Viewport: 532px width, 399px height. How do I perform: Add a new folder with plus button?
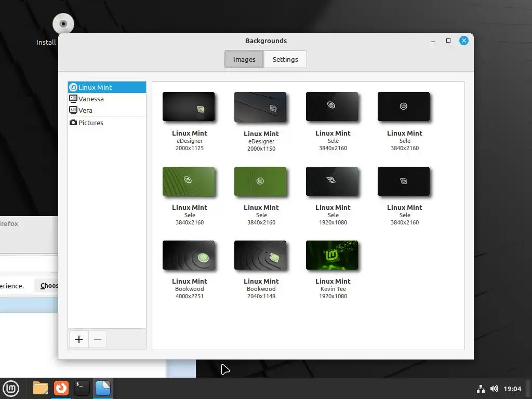coord(79,339)
